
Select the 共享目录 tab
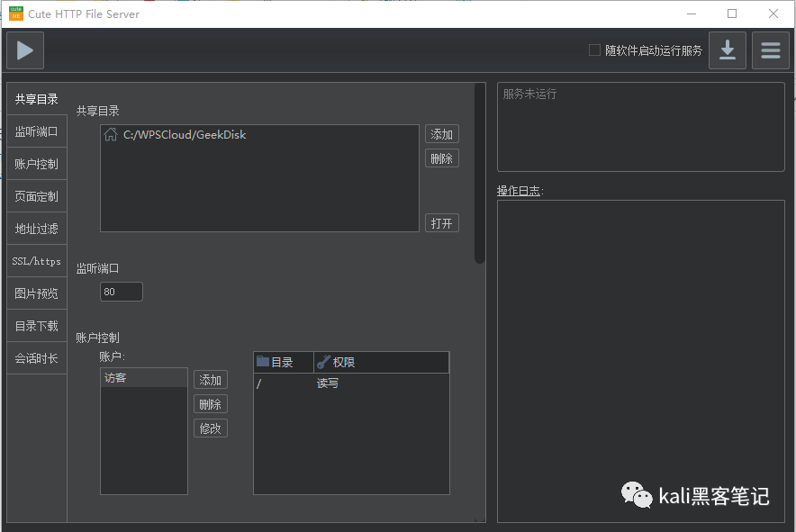(x=37, y=99)
